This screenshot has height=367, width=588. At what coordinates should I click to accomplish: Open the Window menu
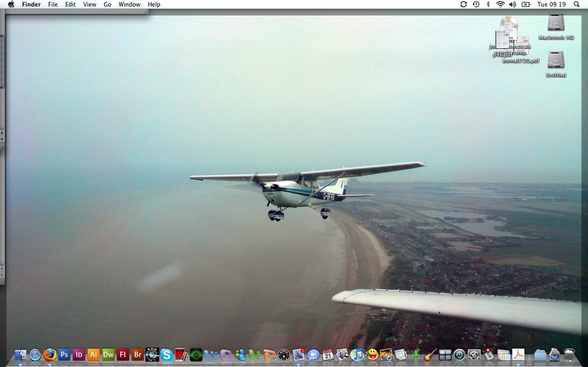(129, 4)
